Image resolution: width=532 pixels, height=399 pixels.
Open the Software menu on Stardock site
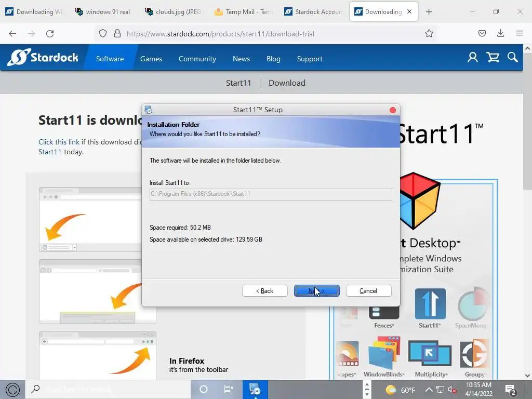110,59
